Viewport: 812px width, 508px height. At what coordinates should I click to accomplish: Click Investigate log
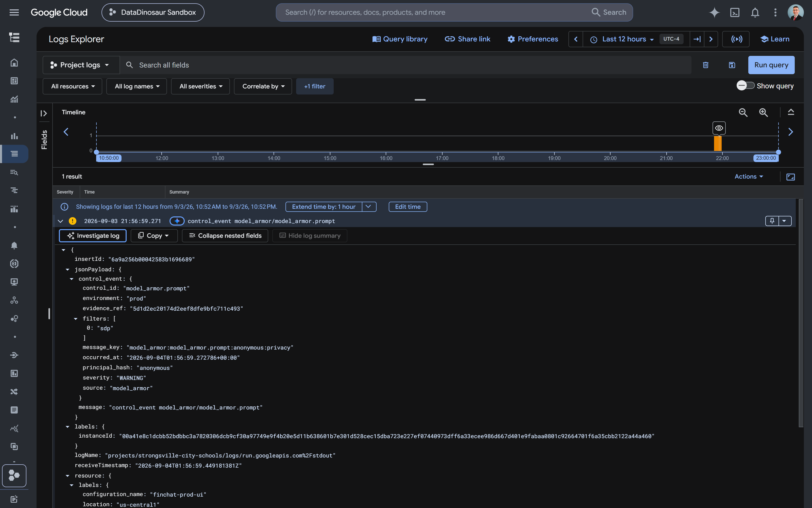(93, 235)
